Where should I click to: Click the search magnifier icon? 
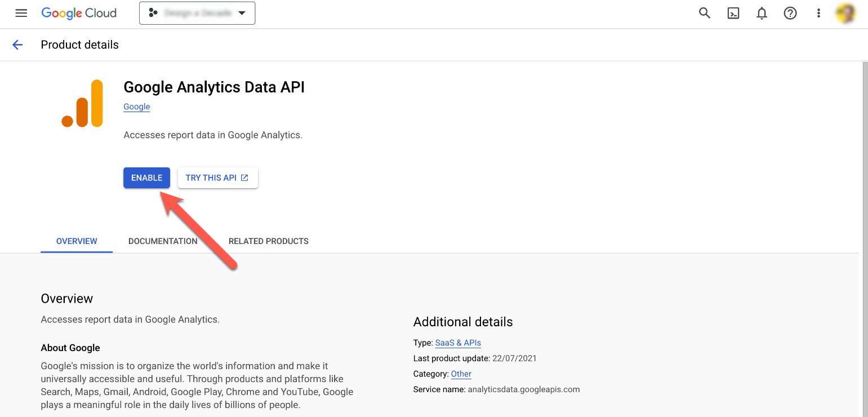(x=705, y=13)
